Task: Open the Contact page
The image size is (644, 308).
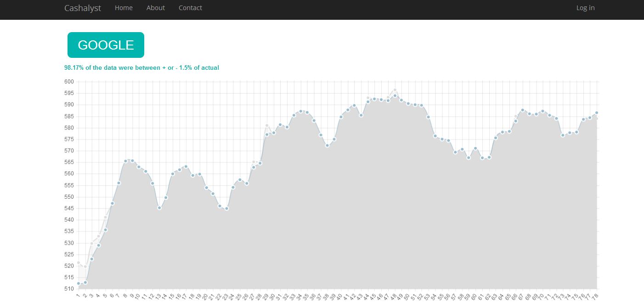Action: (190, 8)
